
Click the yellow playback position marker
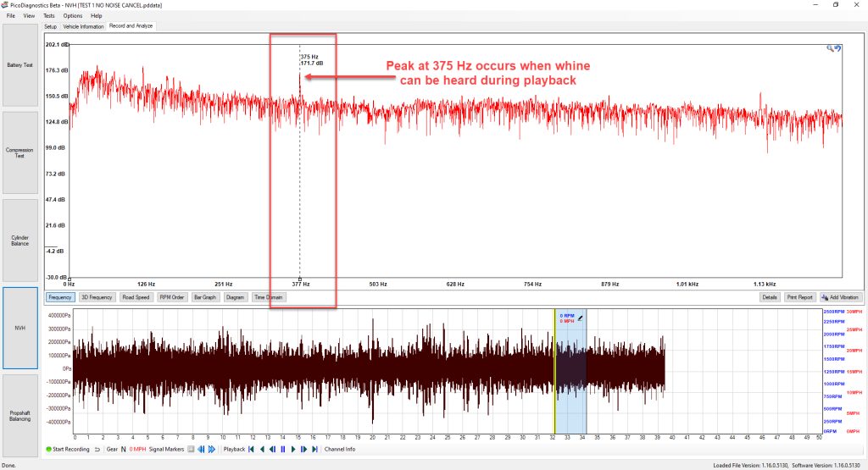pos(554,371)
